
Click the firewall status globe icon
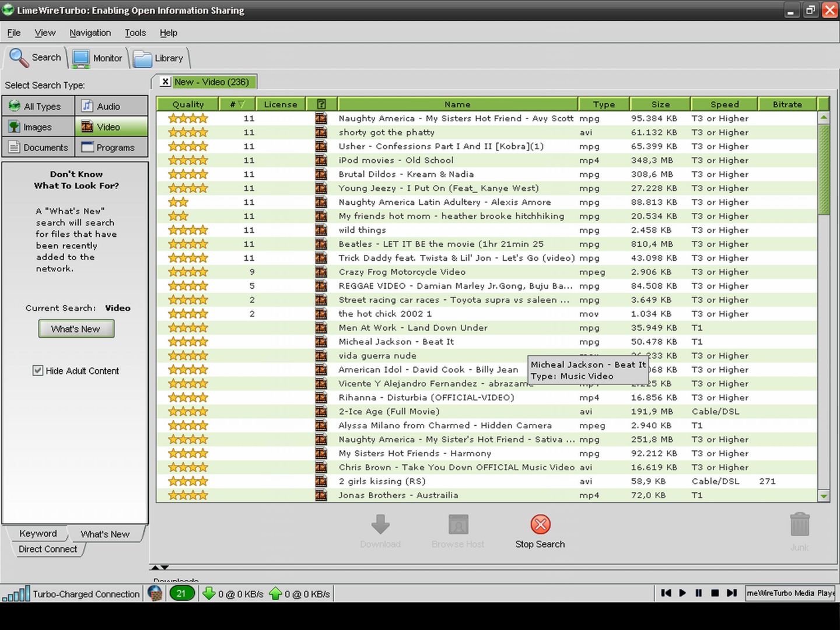[x=155, y=594]
